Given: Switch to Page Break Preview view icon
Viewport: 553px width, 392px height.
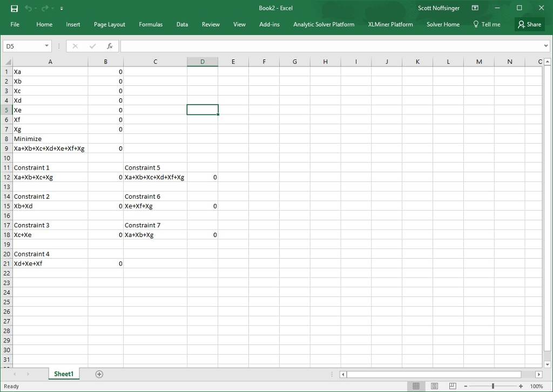Looking at the screenshot, I should click(x=453, y=386).
